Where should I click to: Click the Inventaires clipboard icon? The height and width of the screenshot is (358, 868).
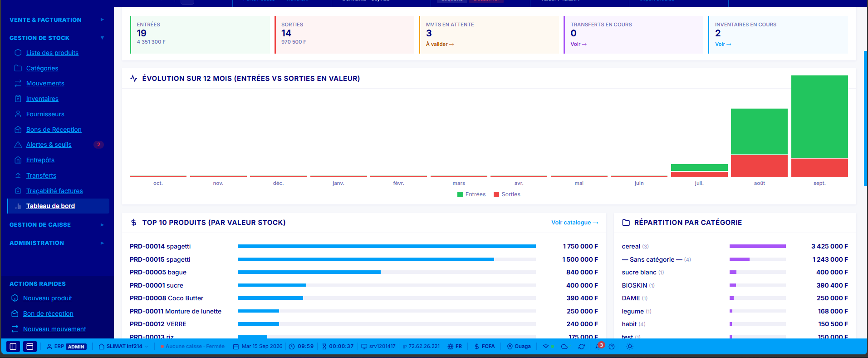pos(18,99)
